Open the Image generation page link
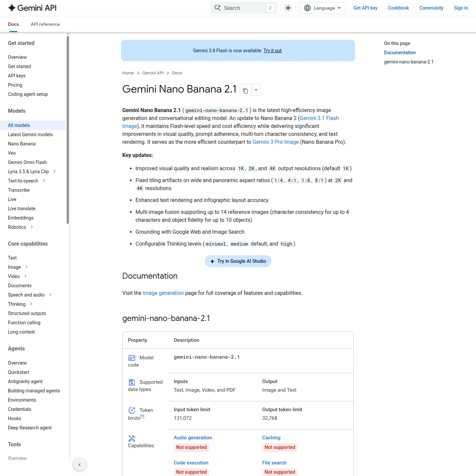Image resolution: width=476 pixels, height=476 pixels. tap(163, 293)
